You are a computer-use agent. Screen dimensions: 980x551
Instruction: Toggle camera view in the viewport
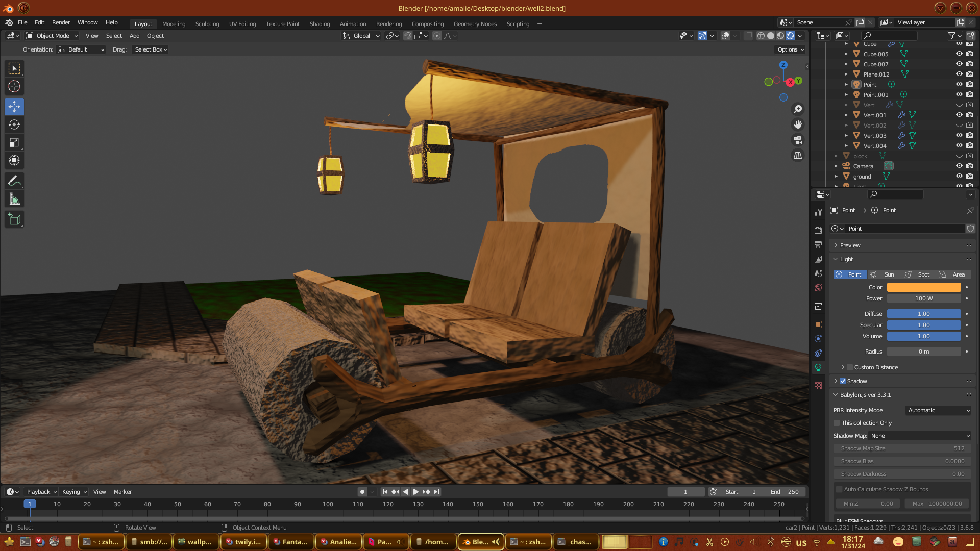coord(798,140)
